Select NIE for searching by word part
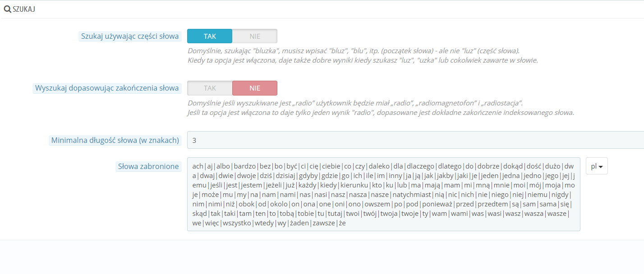Viewport: 644px width, 274px height. pyautogui.click(x=255, y=36)
